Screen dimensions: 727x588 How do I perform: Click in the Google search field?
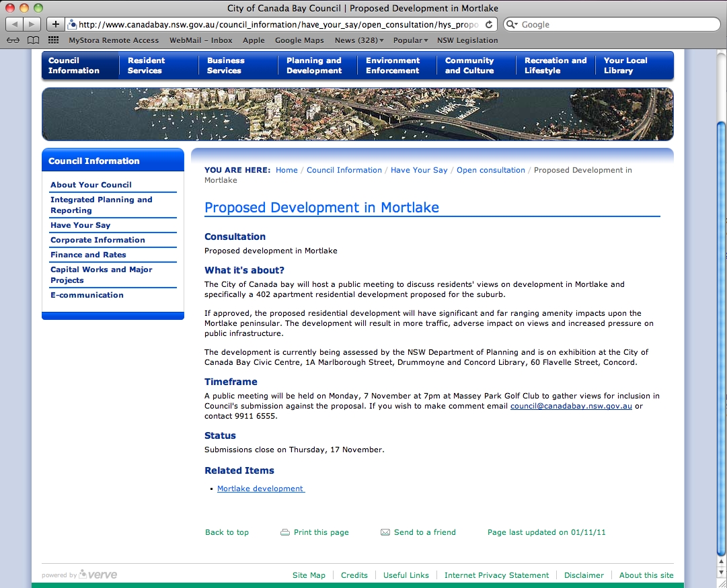coord(615,24)
